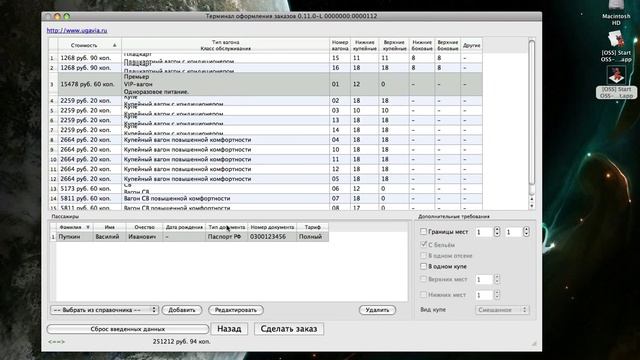Screen dimensions: 640x360
Task: Click the Добавить button
Action: pos(182,310)
